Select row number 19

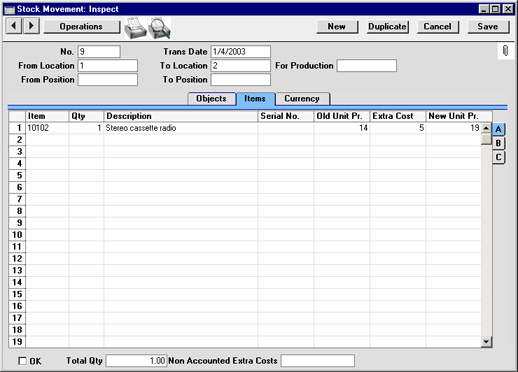tap(17, 342)
